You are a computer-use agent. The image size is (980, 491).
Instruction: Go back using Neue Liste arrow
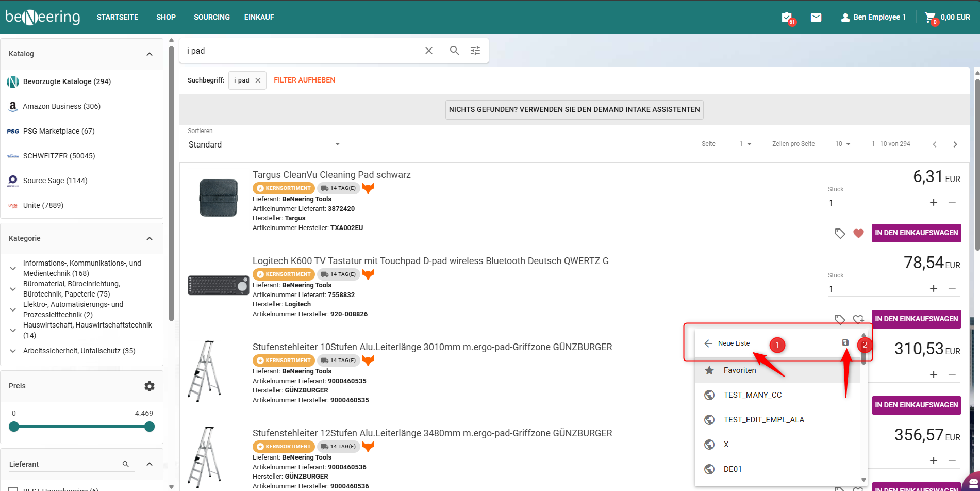click(708, 343)
